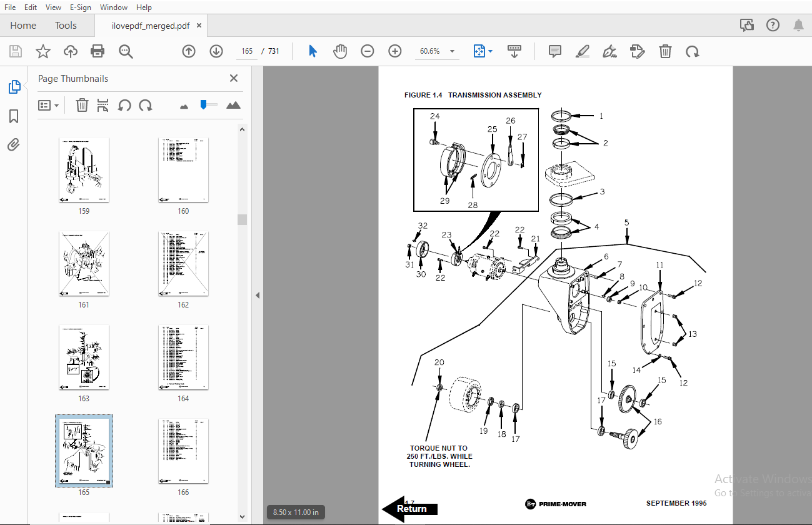812x525 pixels.
Task: Close the Page Thumbnails panel
Action: coord(234,78)
